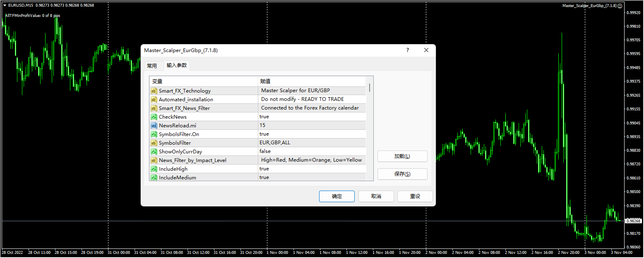Image resolution: width=644 pixels, height=258 pixels.
Task: Select the CheckNews true value cell
Action: click(311, 117)
